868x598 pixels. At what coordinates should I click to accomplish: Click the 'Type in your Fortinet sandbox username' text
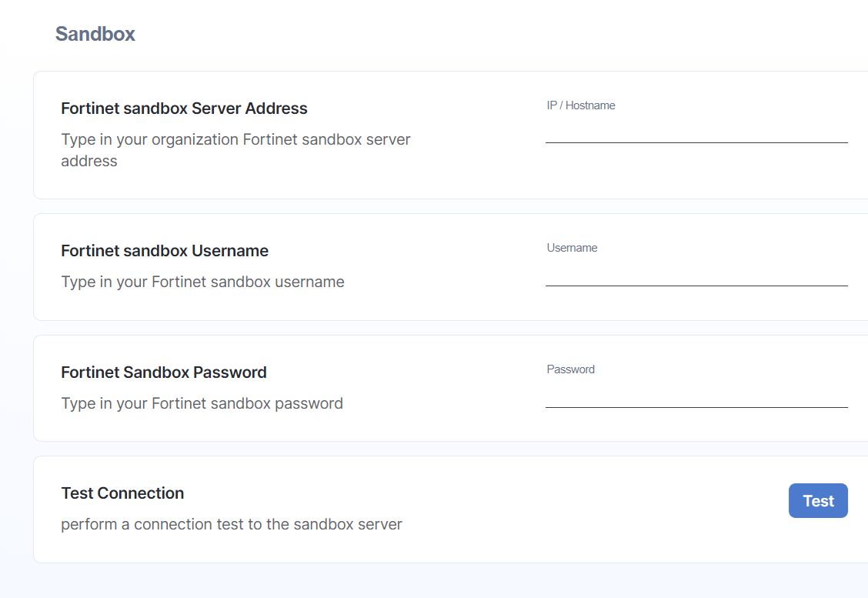202,282
